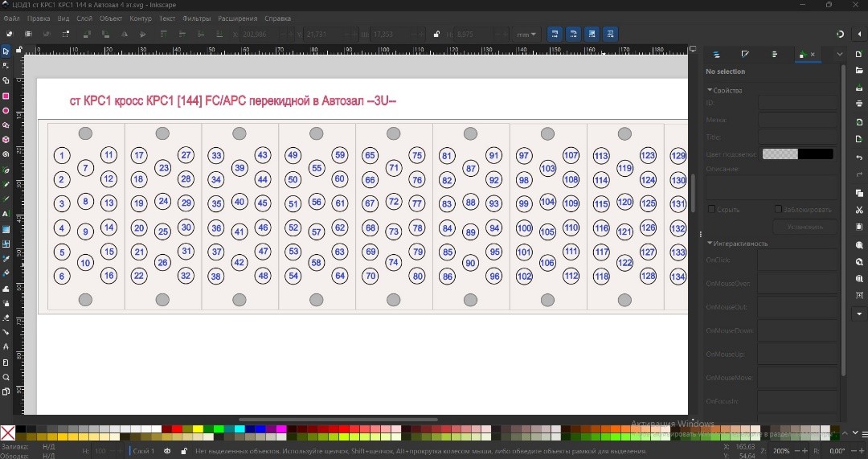Viewport: 868px width, 459px height.
Task: Click the Paste icon in command bar
Action: (x=859, y=227)
